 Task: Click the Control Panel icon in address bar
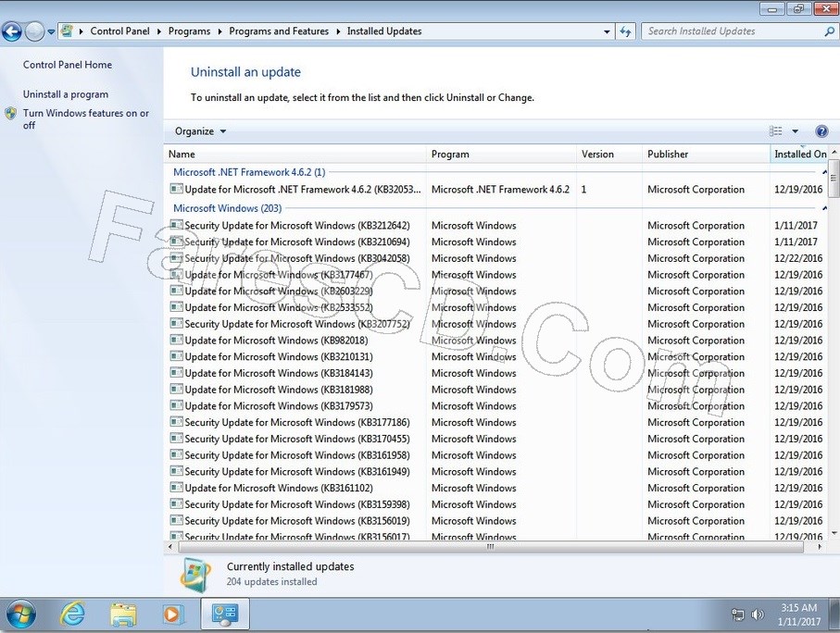pos(67,31)
